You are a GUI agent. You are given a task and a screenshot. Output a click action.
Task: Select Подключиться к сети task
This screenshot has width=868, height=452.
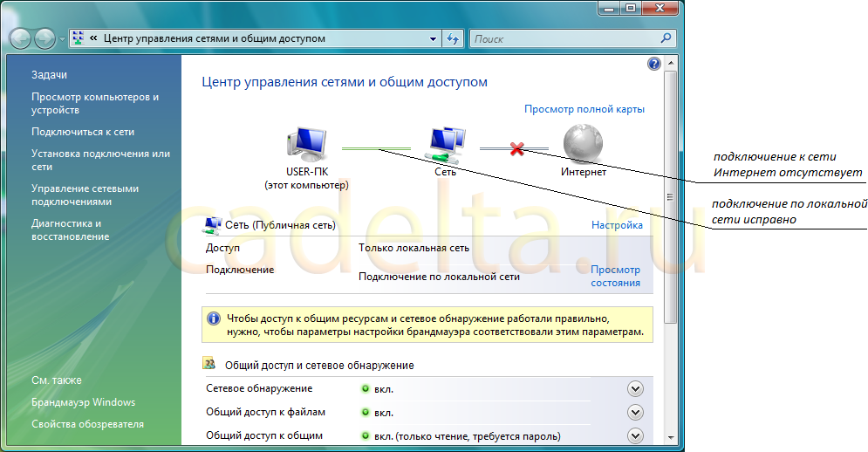click(x=83, y=132)
